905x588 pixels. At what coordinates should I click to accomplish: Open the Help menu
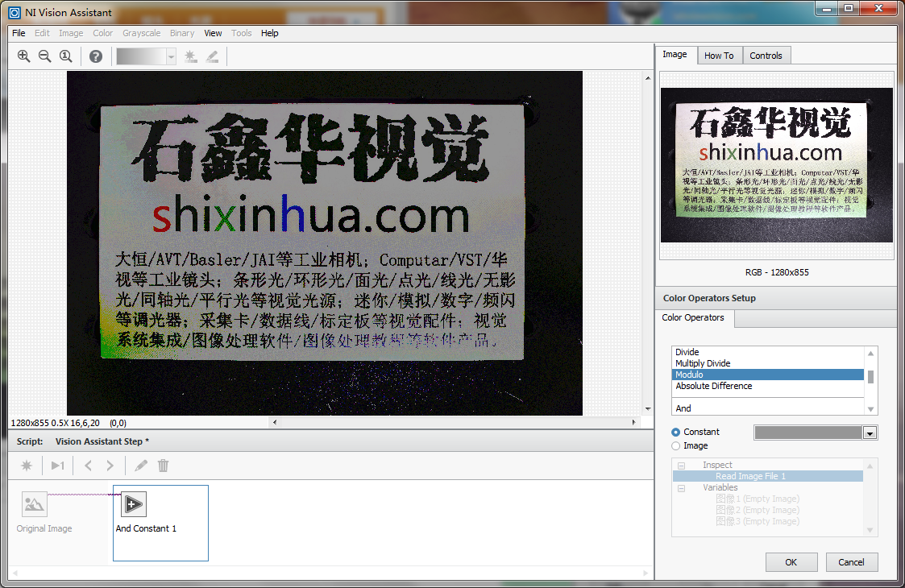tap(269, 33)
